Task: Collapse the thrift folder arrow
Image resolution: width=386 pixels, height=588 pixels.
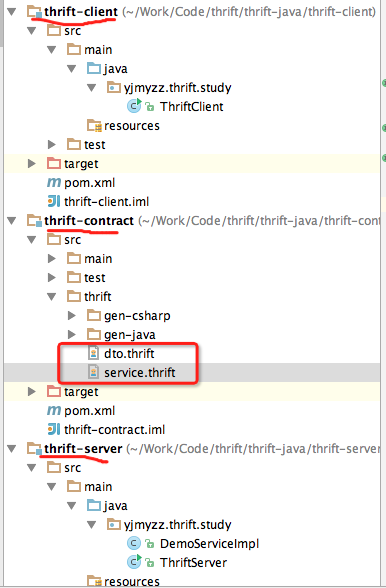Action: click(x=52, y=297)
